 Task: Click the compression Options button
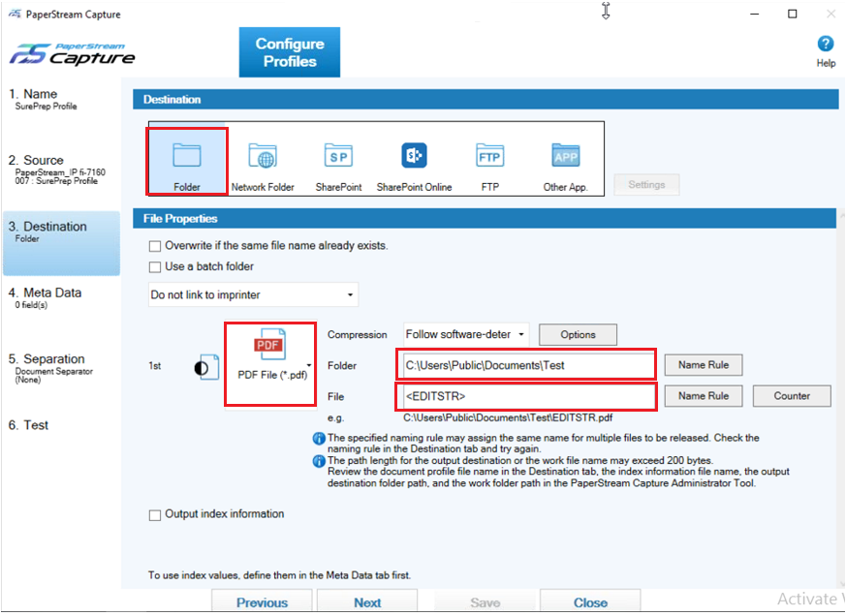(578, 334)
